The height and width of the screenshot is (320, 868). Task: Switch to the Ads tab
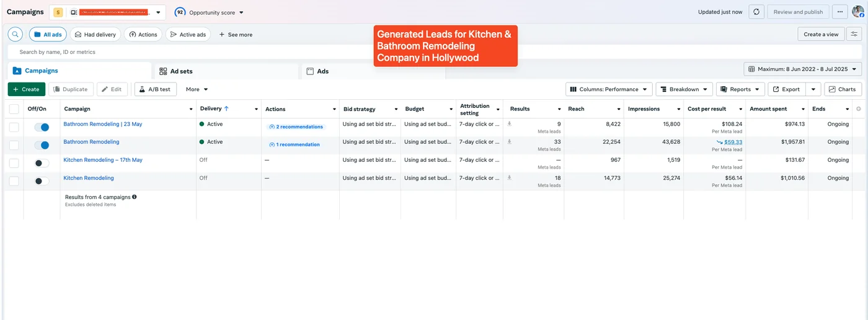point(322,71)
